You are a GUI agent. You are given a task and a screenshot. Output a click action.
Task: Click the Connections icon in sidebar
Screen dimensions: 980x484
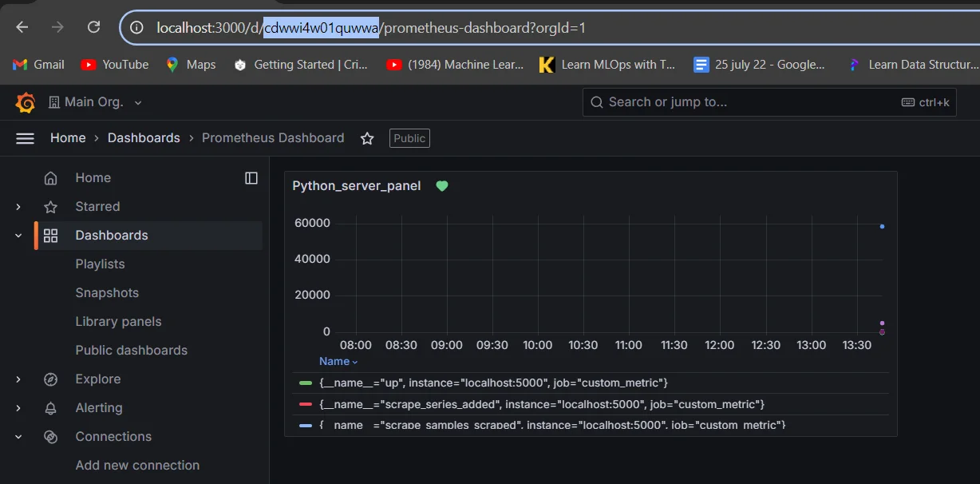tap(51, 437)
